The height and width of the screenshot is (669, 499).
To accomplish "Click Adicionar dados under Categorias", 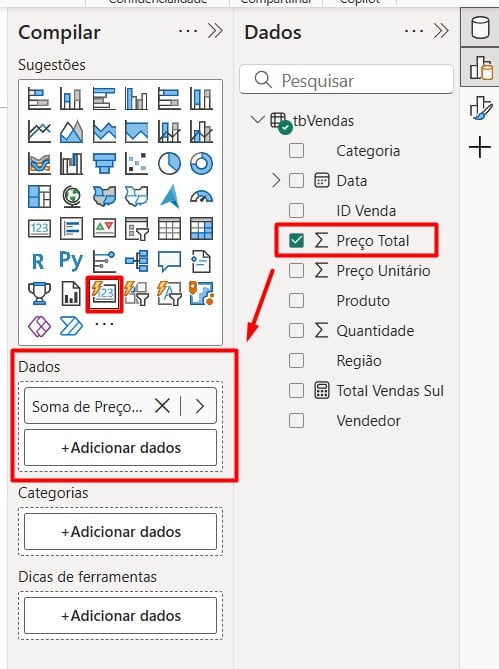I will (121, 532).
